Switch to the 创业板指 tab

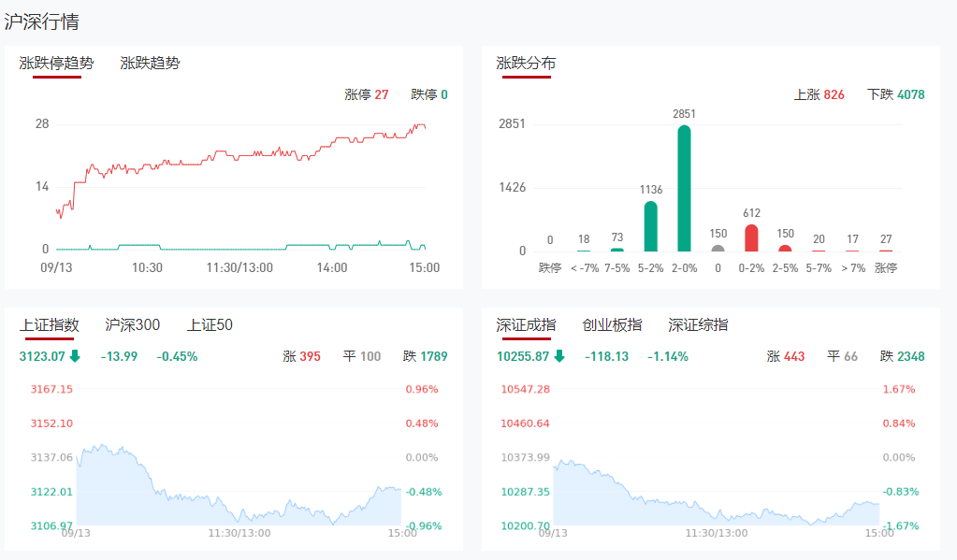(612, 325)
